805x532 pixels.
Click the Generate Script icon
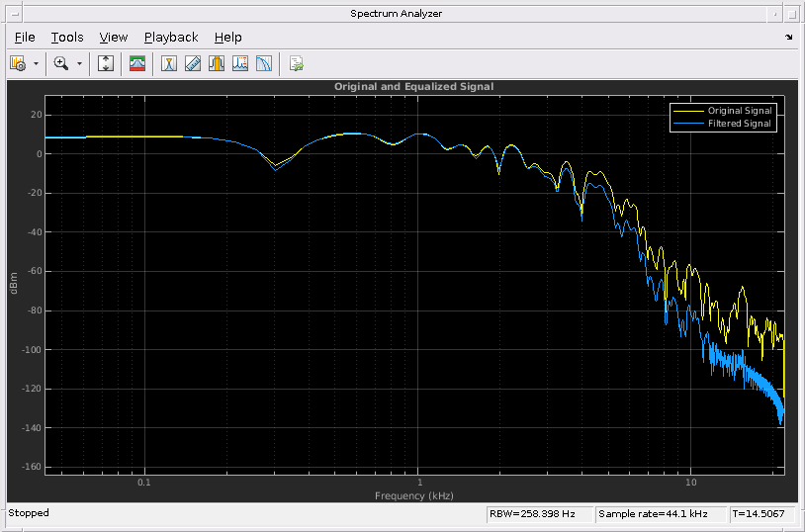coord(296,63)
